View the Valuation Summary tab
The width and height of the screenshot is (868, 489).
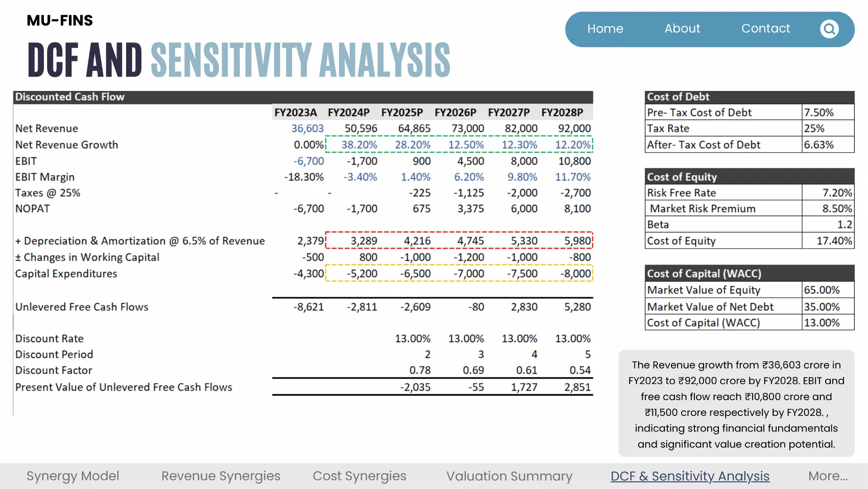(x=509, y=476)
